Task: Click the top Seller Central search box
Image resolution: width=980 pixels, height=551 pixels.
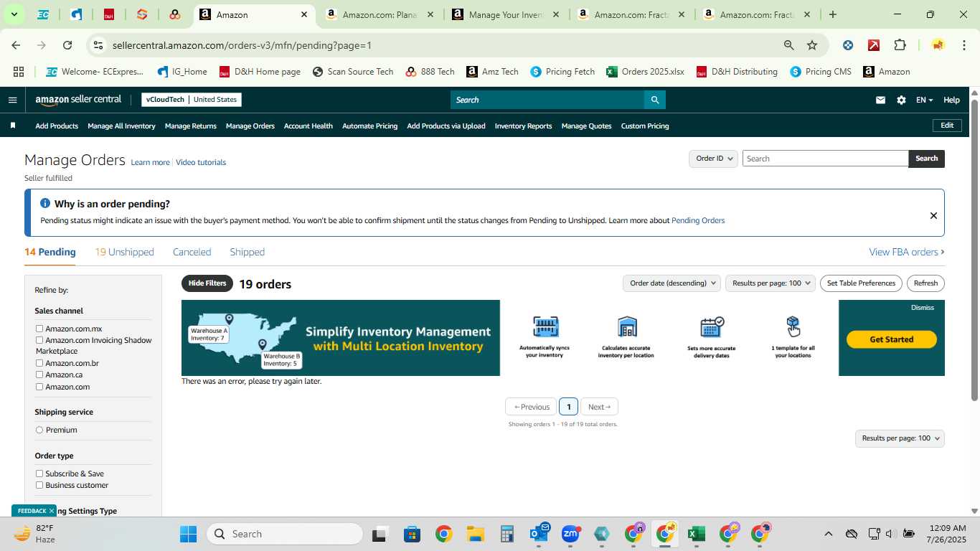Action: 547,100
